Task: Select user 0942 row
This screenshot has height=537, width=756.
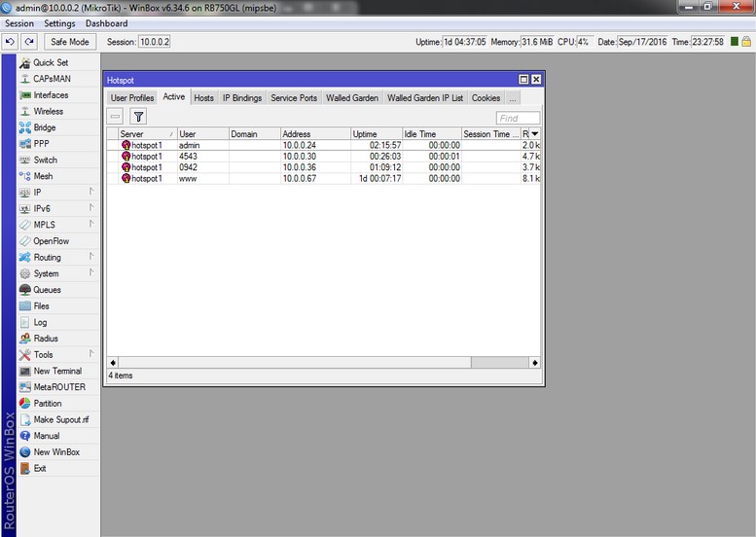Action: (x=324, y=167)
